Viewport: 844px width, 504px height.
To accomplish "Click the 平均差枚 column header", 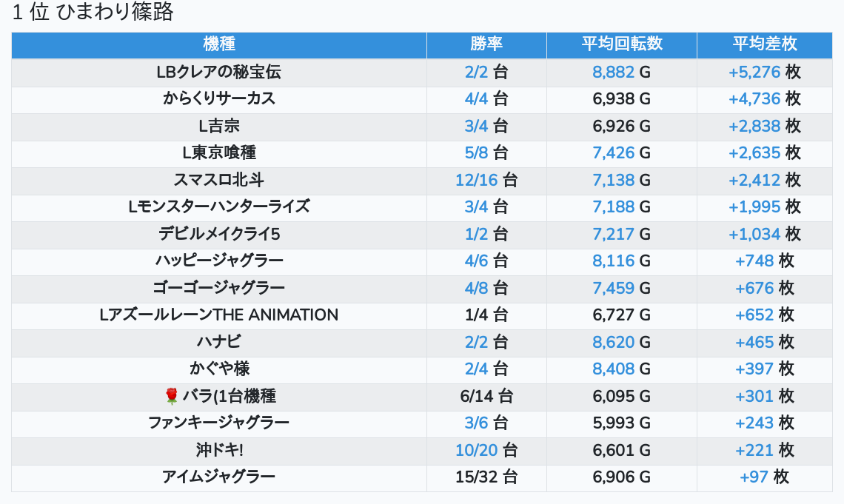I will click(765, 44).
